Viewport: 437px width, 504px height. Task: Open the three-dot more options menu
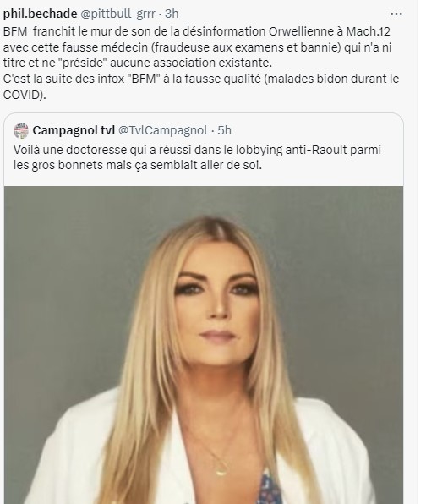pyautogui.click(x=396, y=14)
